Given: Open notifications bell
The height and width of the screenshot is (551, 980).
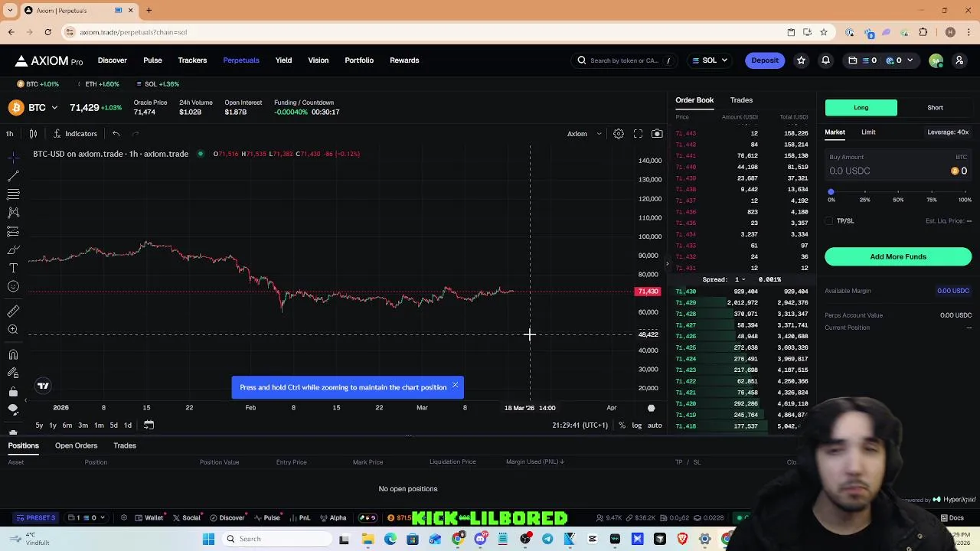Looking at the screenshot, I should (825, 60).
